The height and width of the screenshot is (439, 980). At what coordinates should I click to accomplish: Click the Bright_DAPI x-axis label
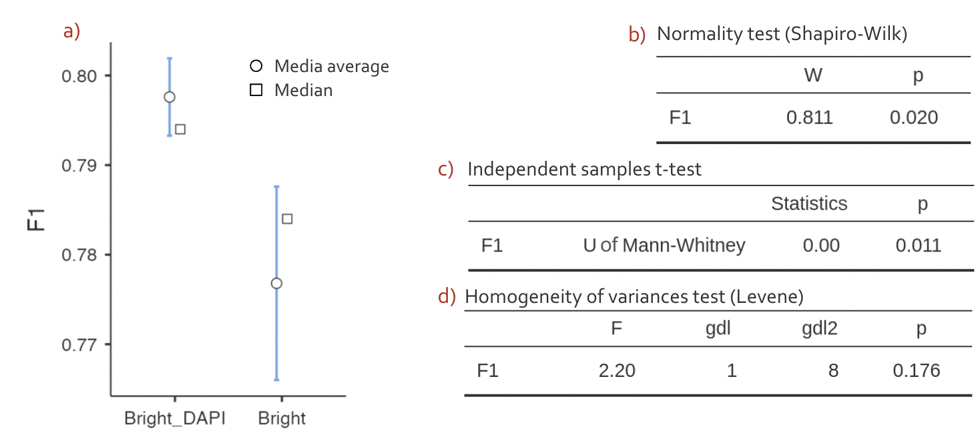(175, 419)
